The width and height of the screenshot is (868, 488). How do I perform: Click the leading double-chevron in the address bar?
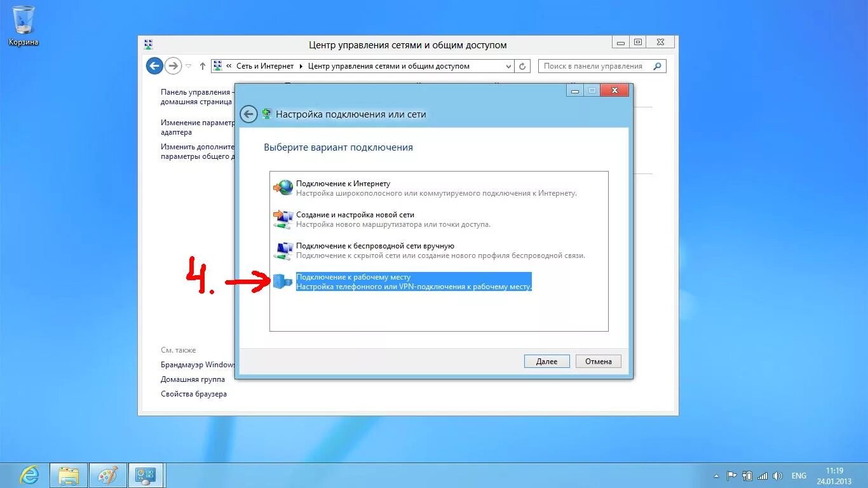[229, 66]
